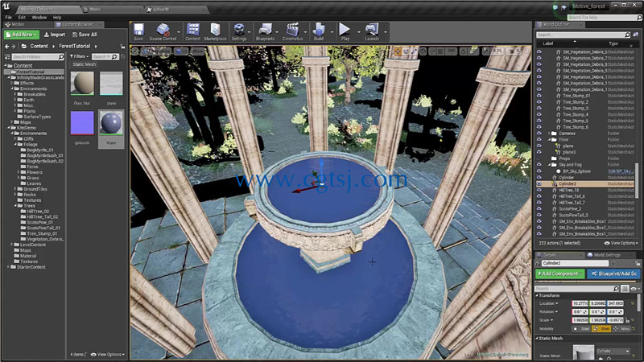Click the Build toolbar icon
The height and width of the screenshot is (362, 644).
coord(319,31)
